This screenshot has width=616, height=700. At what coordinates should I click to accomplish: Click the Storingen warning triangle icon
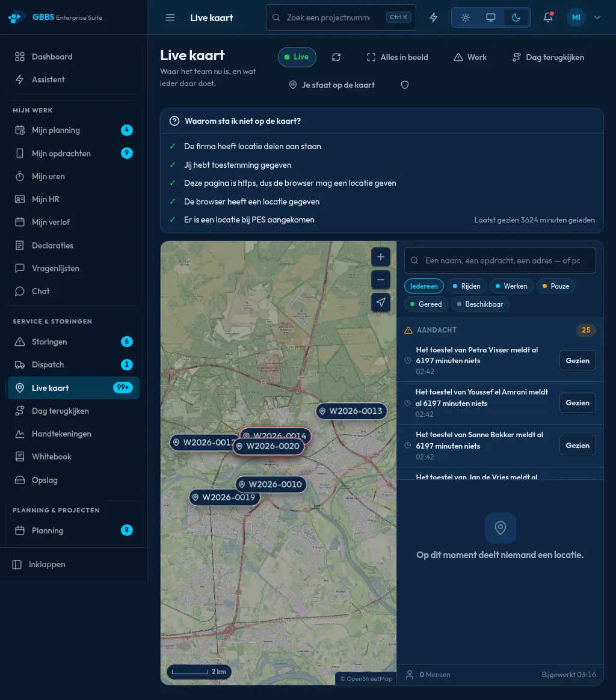[20, 342]
